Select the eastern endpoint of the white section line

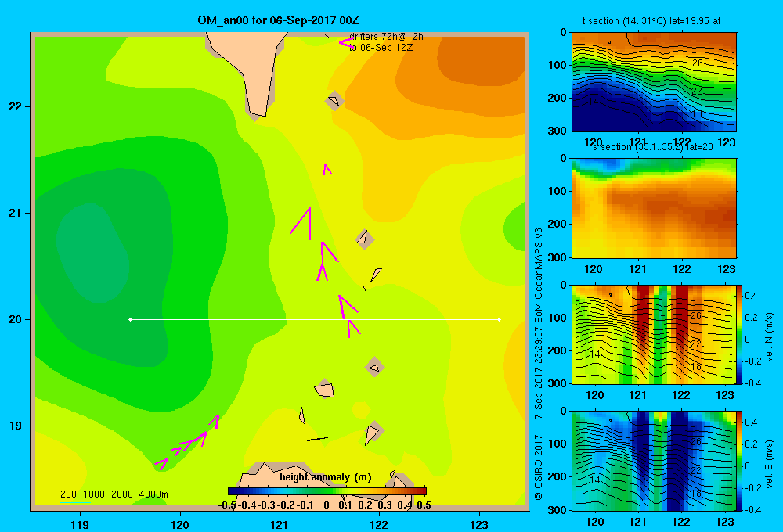click(500, 319)
